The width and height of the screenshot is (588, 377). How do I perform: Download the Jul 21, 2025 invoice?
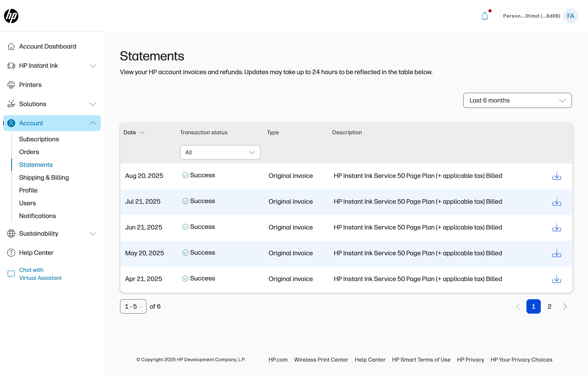[557, 201]
